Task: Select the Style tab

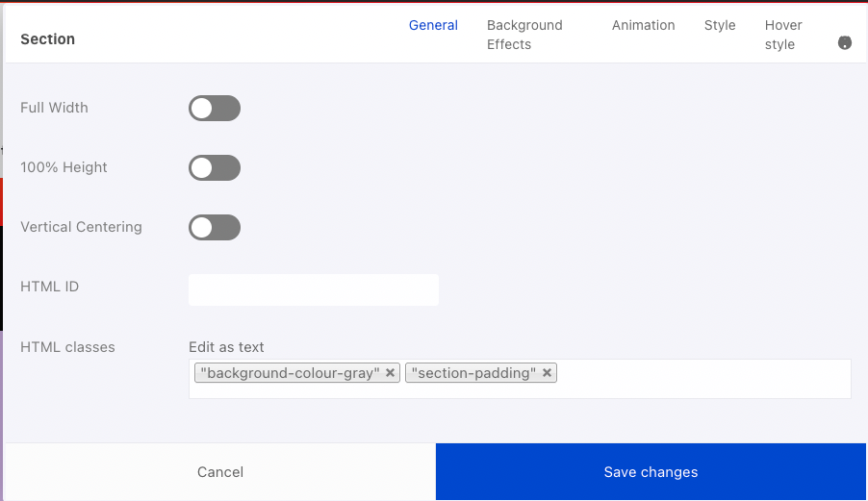Action: 720,25
